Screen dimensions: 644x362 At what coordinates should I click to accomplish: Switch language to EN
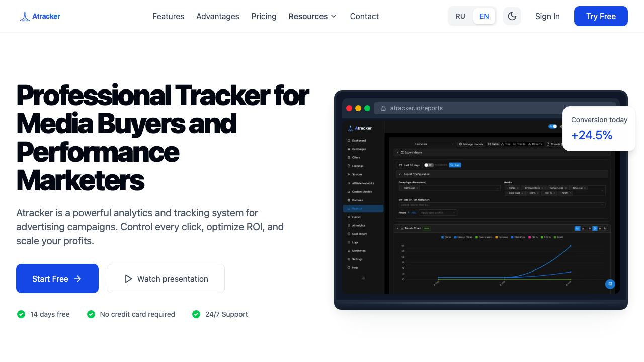484,16
